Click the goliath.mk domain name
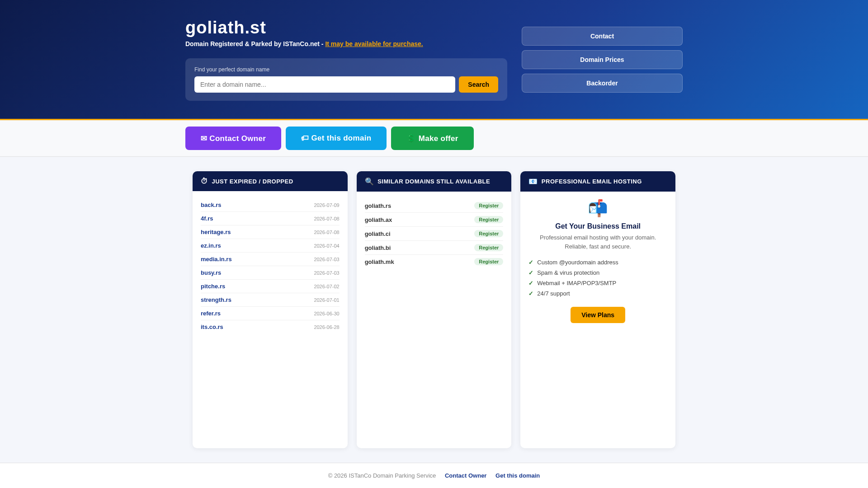The image size is (868, 488). pos(379,262)
